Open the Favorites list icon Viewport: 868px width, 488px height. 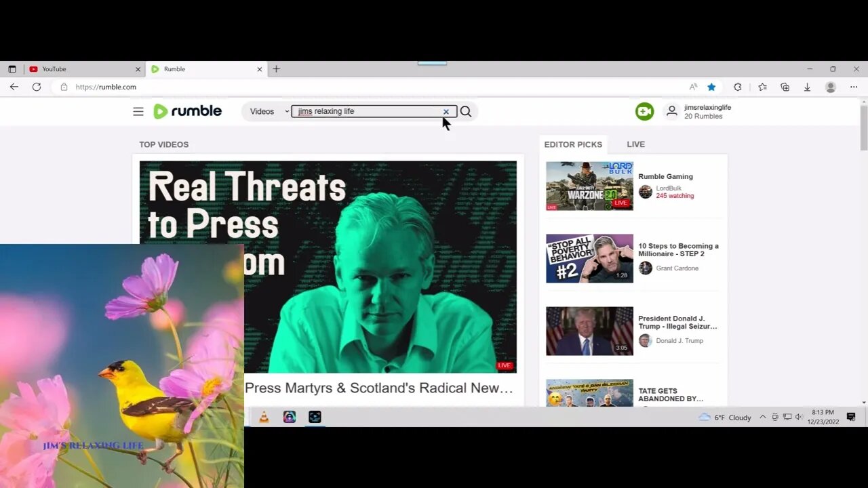[x=762, y=87]
